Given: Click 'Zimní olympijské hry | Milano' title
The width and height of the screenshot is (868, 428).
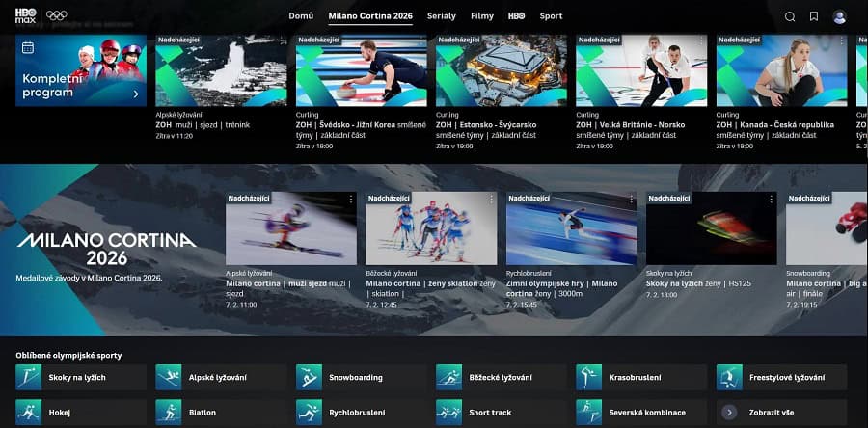Looking at the screenshot, I should tap(561, 283).
